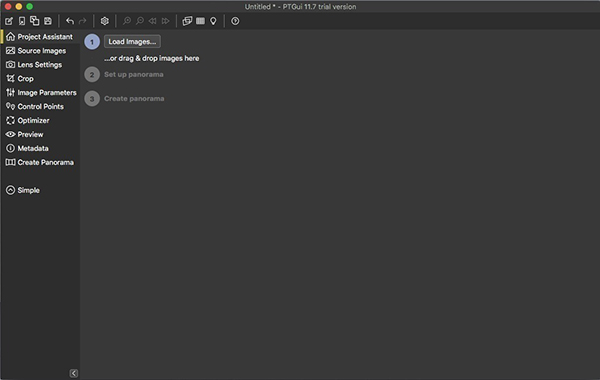Click the second magnifier zoom icon
The image size is (600, 380).
(140, 21)
